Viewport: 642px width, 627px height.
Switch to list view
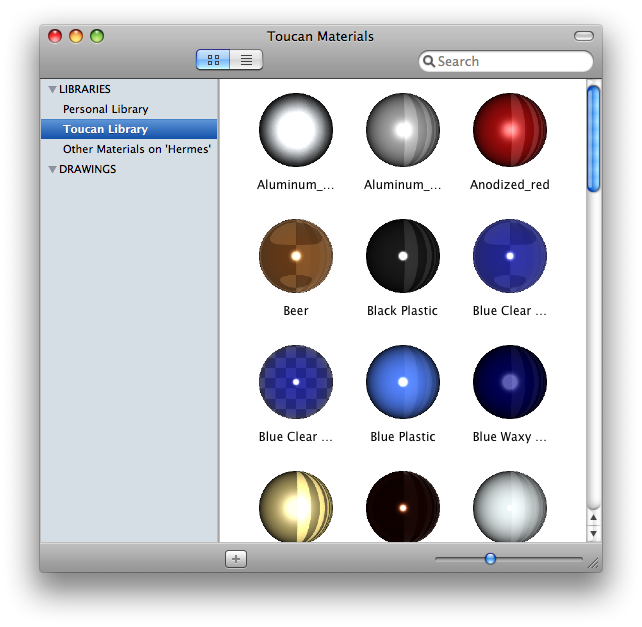pyautogui.click(x=246, y=60)
